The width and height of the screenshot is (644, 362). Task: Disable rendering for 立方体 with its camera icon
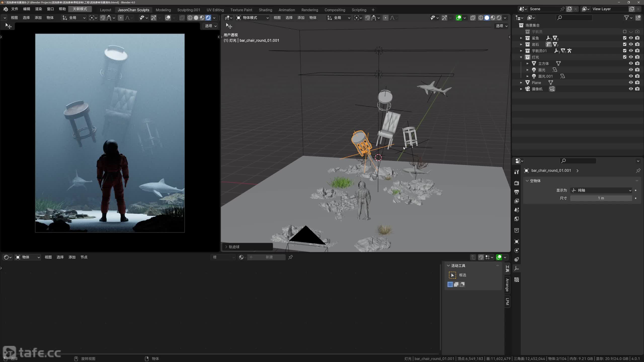point(637,63)
